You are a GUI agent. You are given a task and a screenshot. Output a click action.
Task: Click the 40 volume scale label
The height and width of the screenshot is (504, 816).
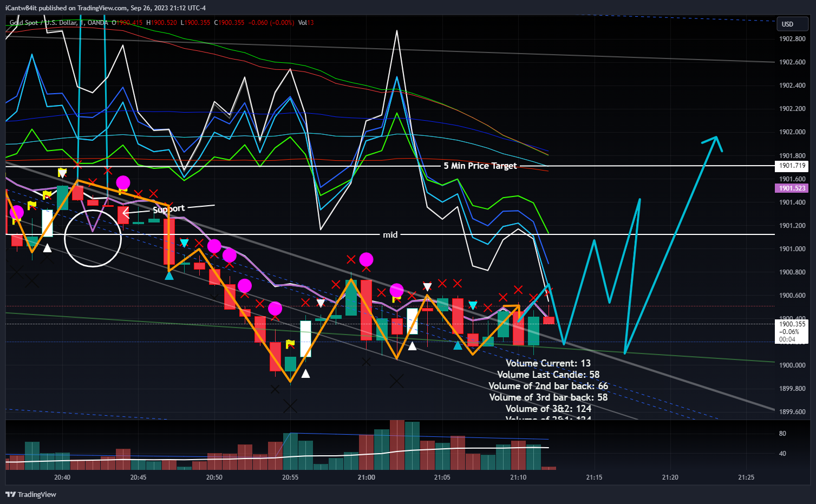[782, 454]
